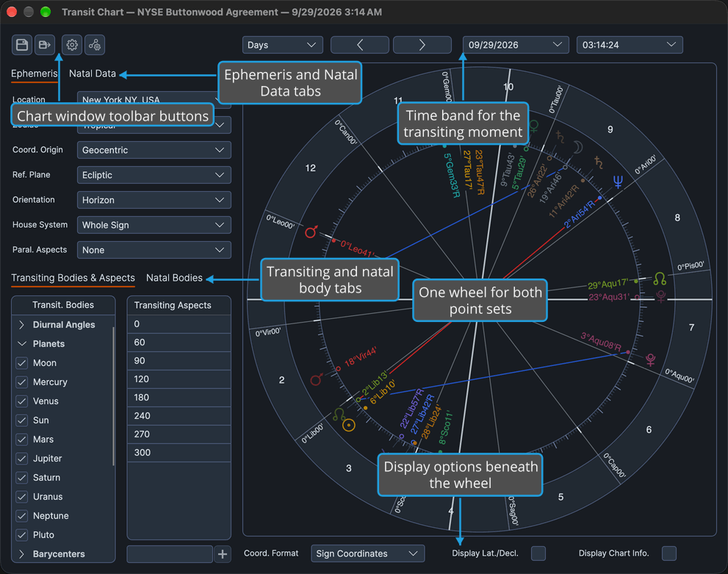Open the Orientation Horizon dropdown
728x574 pixels.
tap(154, 200)
